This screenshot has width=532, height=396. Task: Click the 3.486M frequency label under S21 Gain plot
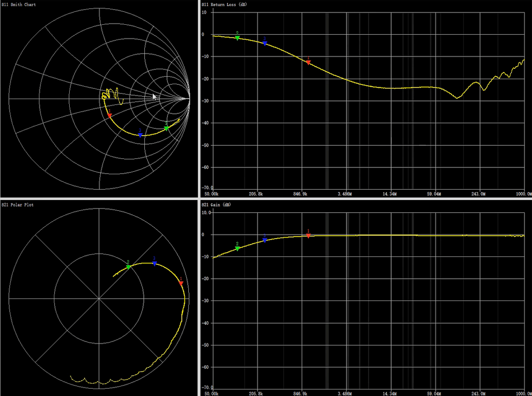(345, 394)
